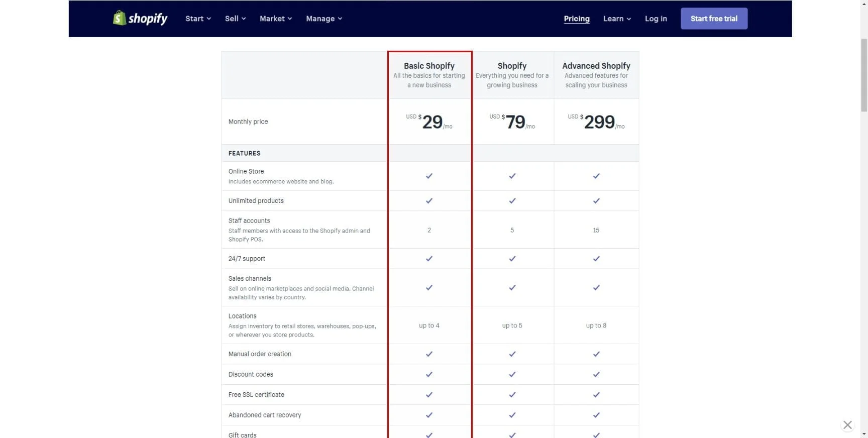The height and width of the screenshot is (438, 868).
Task: Click Advanced Shopify staff accounts value 15
Action: pyautogui.click(x=596, y=230)
